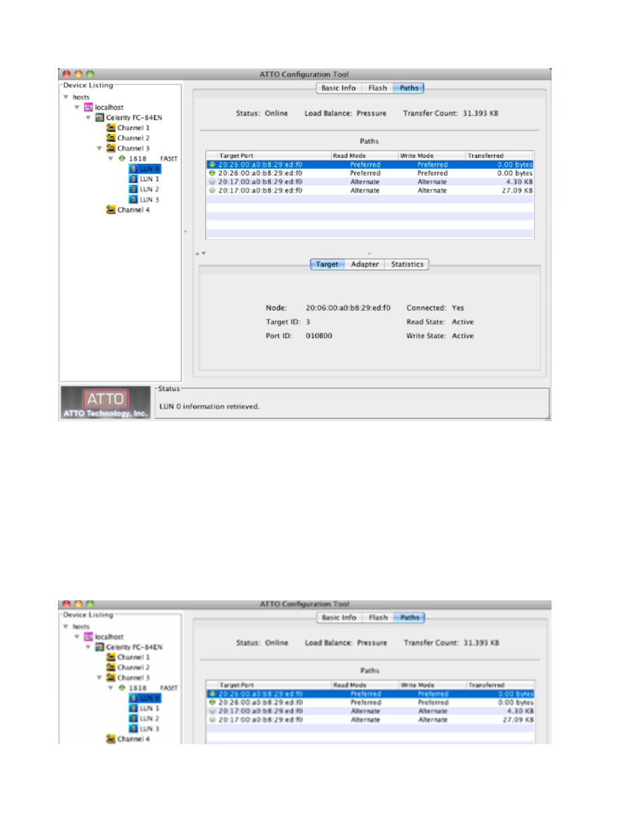Select 'LUN 3' label in upper window tree
This screenshot has width=644, height=834.
[150, 200]
